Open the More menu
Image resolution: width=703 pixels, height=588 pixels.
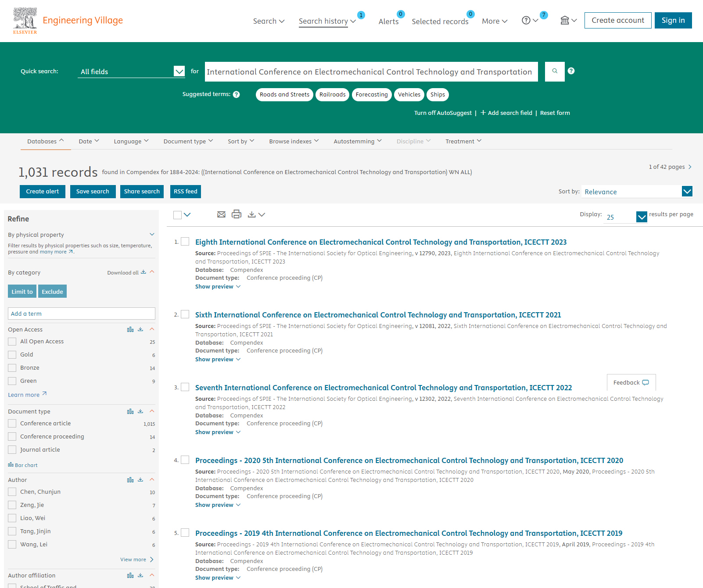(495, 21)
